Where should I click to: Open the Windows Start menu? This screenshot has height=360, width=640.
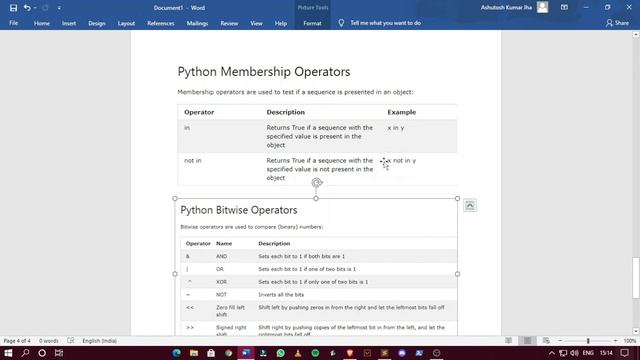[x=8, y=353]
